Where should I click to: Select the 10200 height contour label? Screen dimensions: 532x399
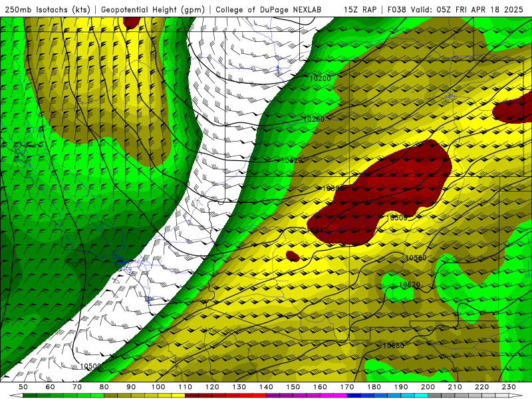coord(321,78)
